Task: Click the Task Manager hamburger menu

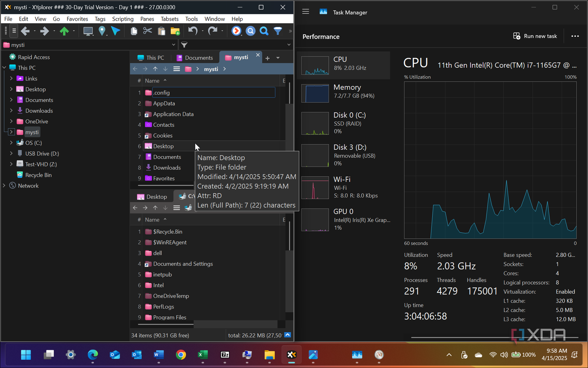Action: [x=305, y=11]
